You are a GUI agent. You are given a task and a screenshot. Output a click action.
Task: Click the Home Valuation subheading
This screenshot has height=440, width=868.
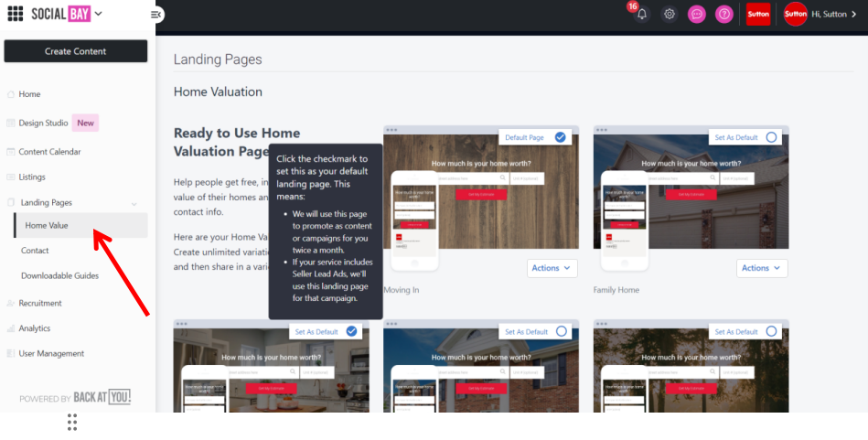coord(218,91)
